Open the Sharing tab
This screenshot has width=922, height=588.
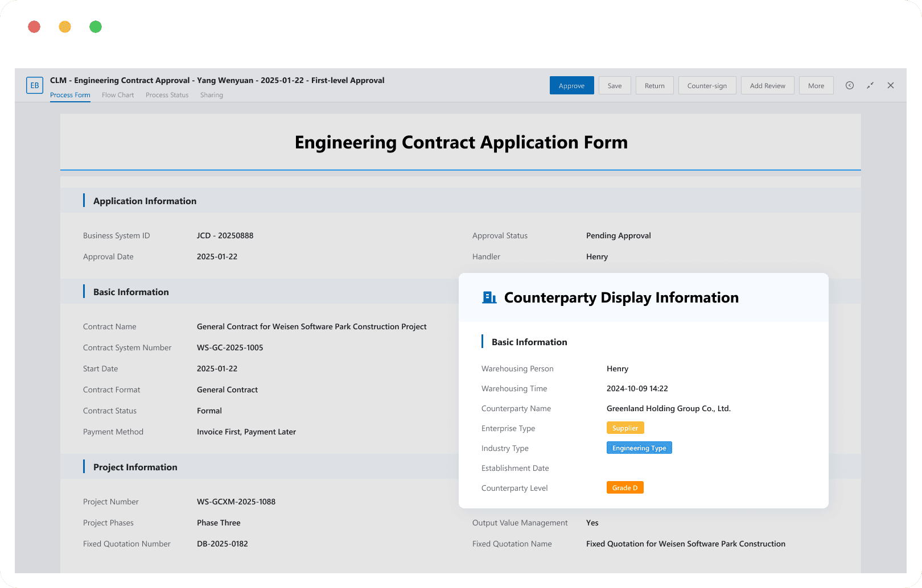tap(212, 95)
